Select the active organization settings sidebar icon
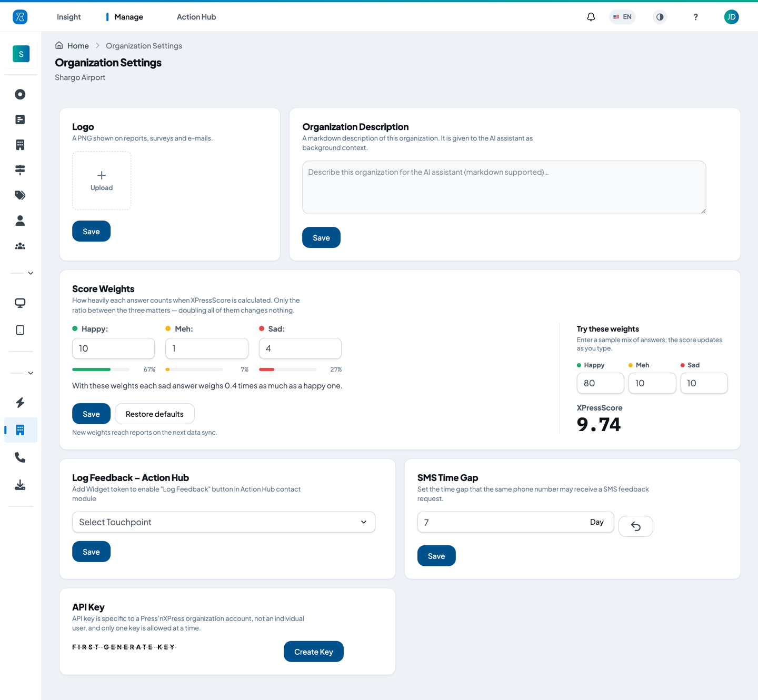The height and width of the screenshot is (700, 758). [21, 430]
